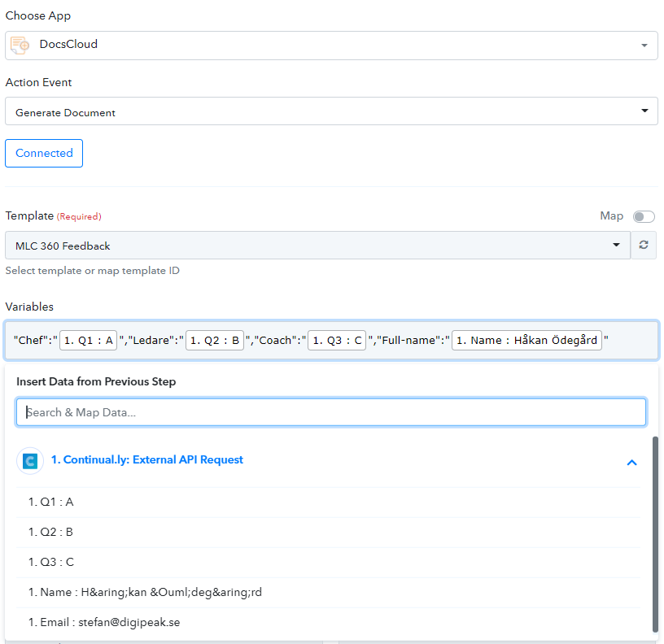The image size is (664, 644).
Task: Select the Q3 : C data item
Action: pyautogui.click(x=51, y=563)
